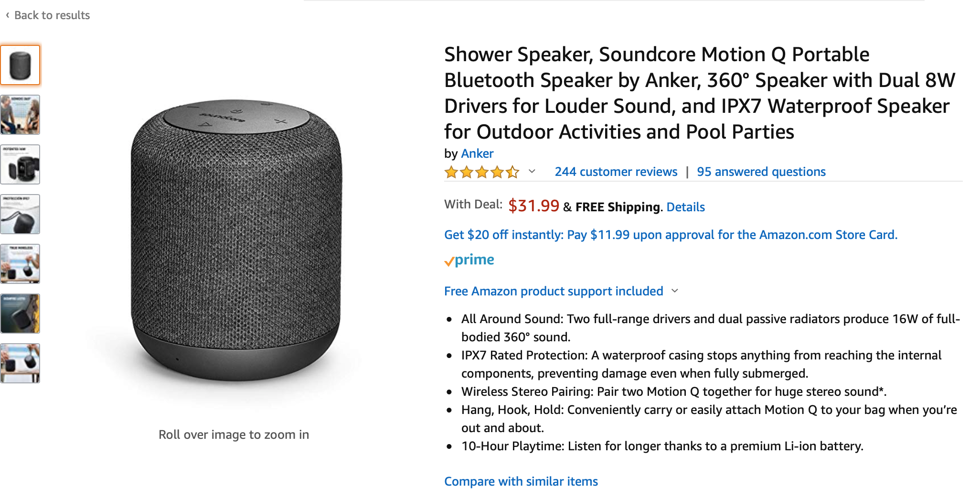View the 95 answered questions
Viewport: 980px width, 500px height.
761,172
